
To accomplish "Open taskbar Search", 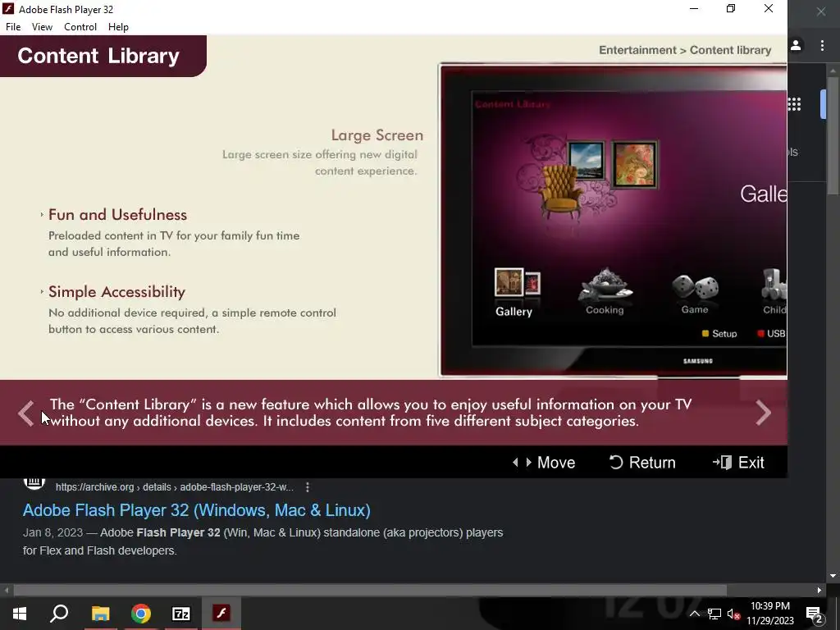I will click(x=59, y=614).
